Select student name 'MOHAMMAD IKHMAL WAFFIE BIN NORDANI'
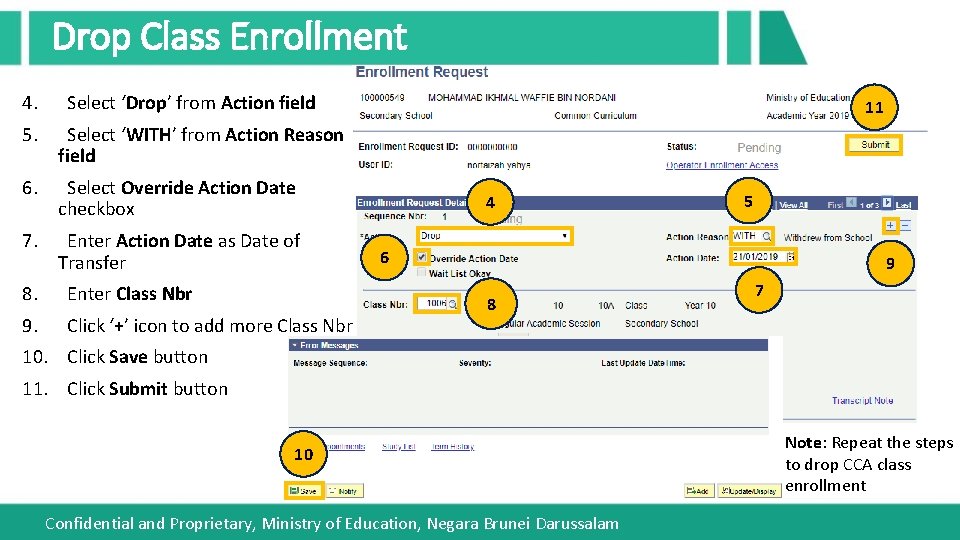This screenshot has width=960, height=540. click(x=522, y=97)
